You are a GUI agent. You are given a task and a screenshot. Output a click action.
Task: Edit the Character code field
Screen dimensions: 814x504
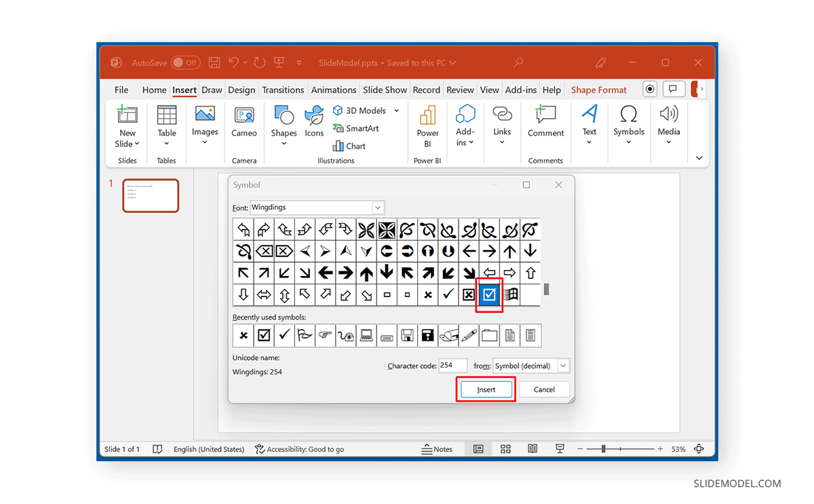pos(452,366)
